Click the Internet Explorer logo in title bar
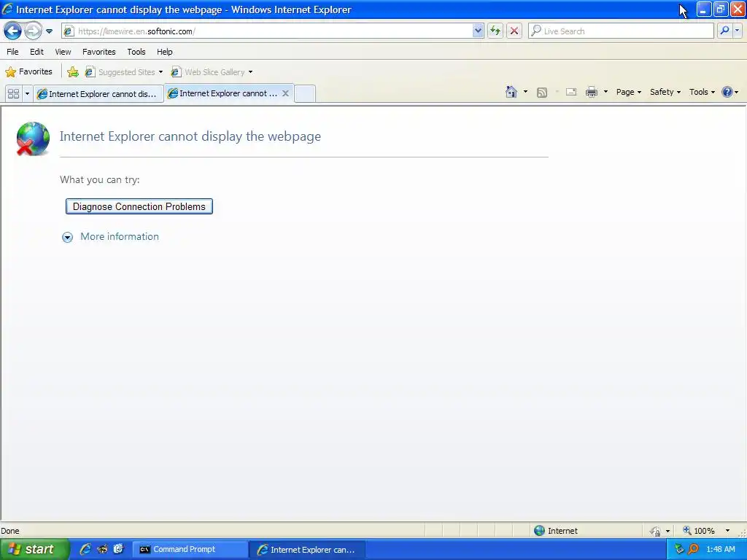 pyautogui.click(x=7, y=9)
